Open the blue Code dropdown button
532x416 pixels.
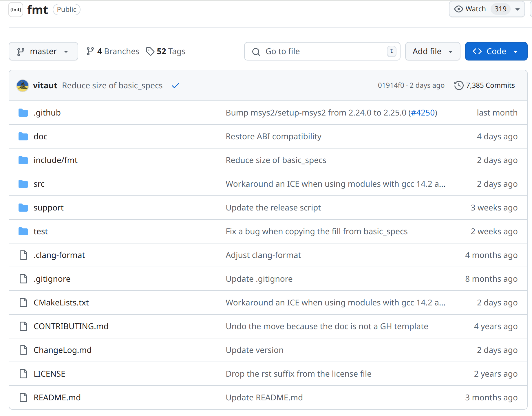(496, 52)
